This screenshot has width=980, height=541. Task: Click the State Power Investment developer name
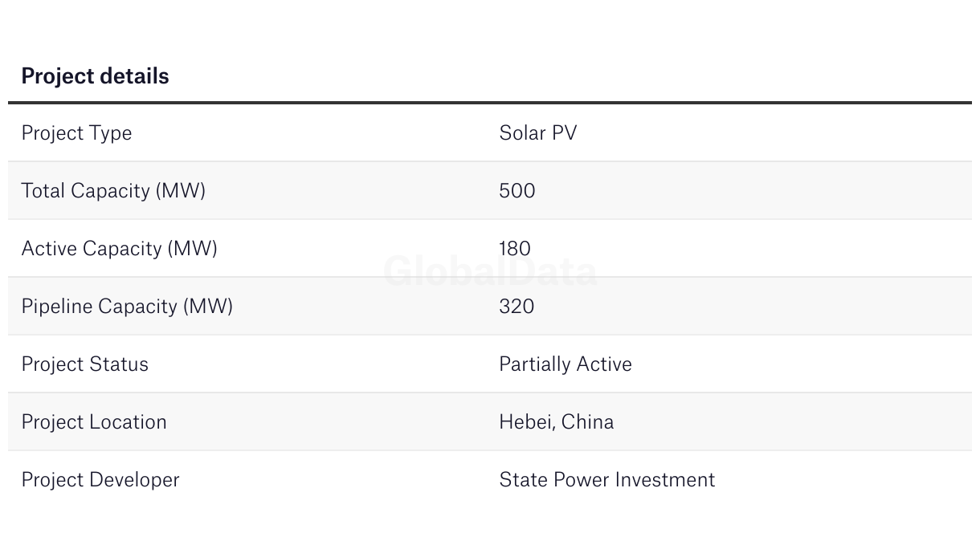pyautogui.click(x=606, y=480)
